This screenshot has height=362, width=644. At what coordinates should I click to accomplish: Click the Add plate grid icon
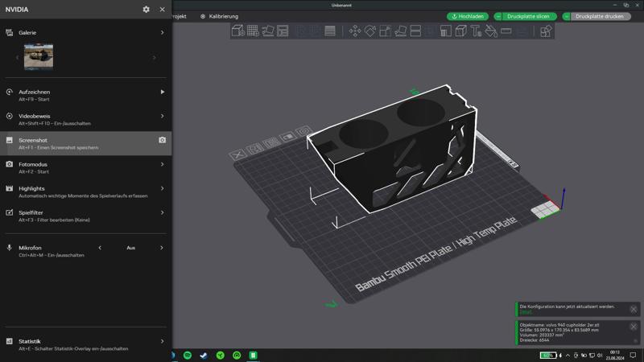pyautogui.click(x=253, y=31)
